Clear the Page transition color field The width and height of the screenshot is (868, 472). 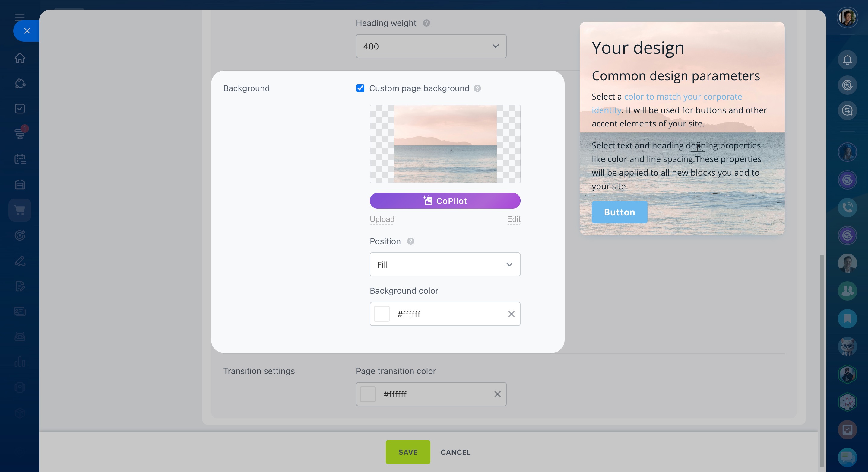coord(497,394)
